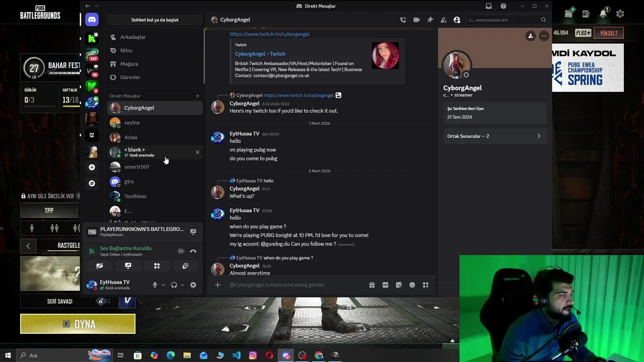Image resolution: width=644 pixels, height=362 pixels.
Task: Share the PLAYERUNKNOWN'S BATTLEGROUNDS game stream
Action: click(193, 232)
